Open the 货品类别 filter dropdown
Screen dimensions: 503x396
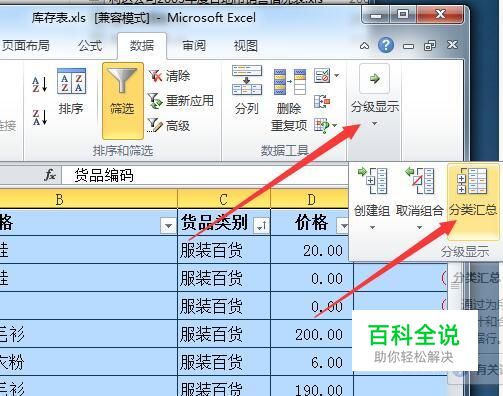(261, 226)
